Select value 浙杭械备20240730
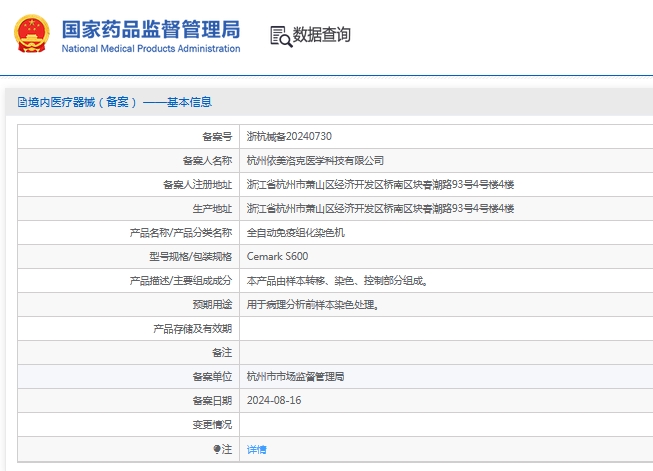653x471 pixels. [289, 136]
